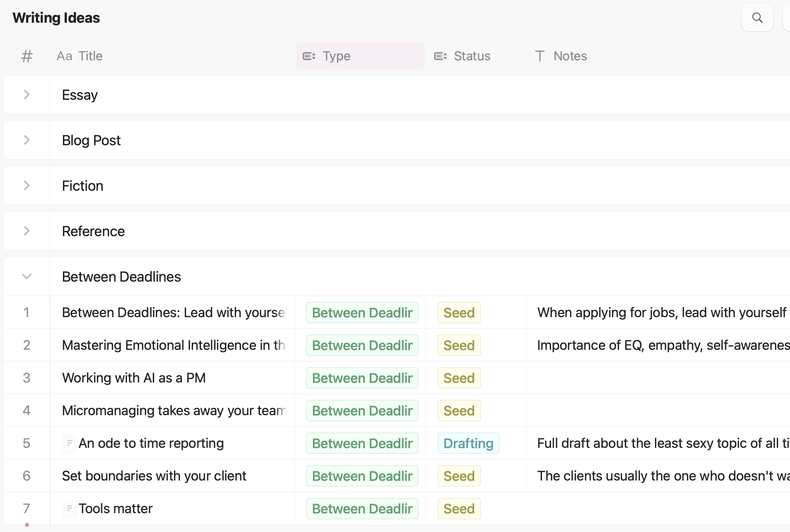Click the Status column select icon
790x532 pixels.
[440, 56]
